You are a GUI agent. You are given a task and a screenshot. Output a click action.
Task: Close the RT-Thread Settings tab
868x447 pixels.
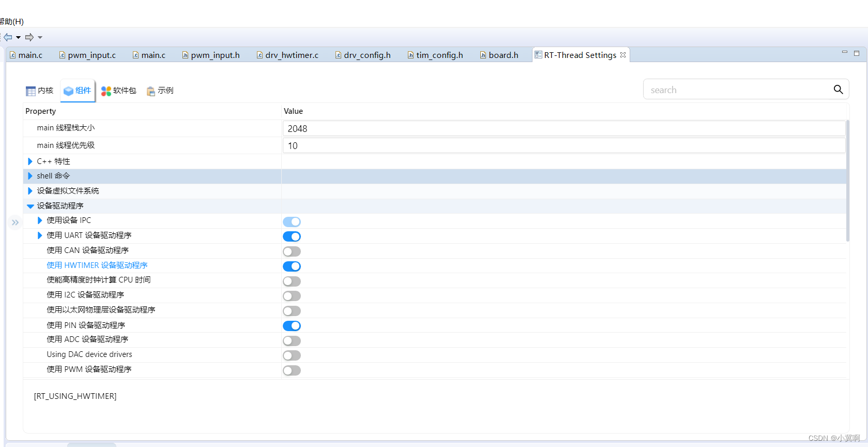[623, 55]
